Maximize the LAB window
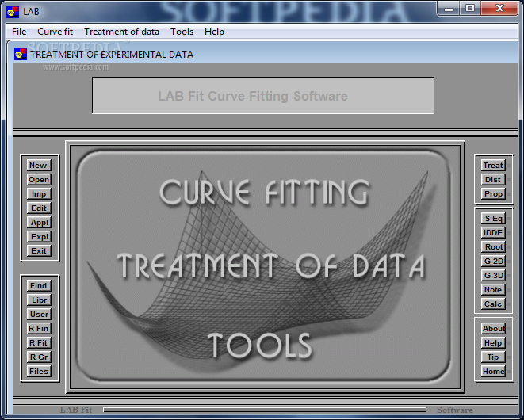The height and width of the screenshot is (420, 524). point(470,9)
